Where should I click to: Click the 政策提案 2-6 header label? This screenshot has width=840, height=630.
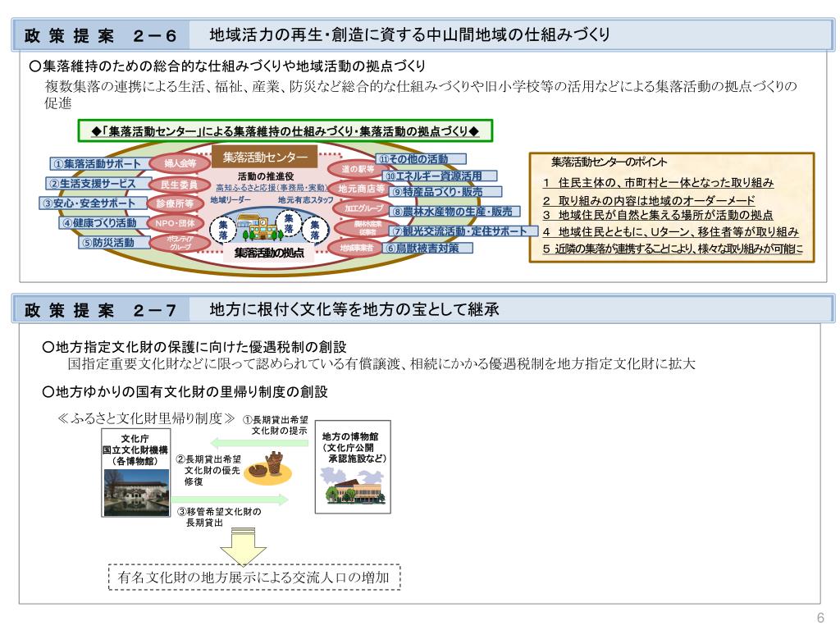[x=100, y=35]
